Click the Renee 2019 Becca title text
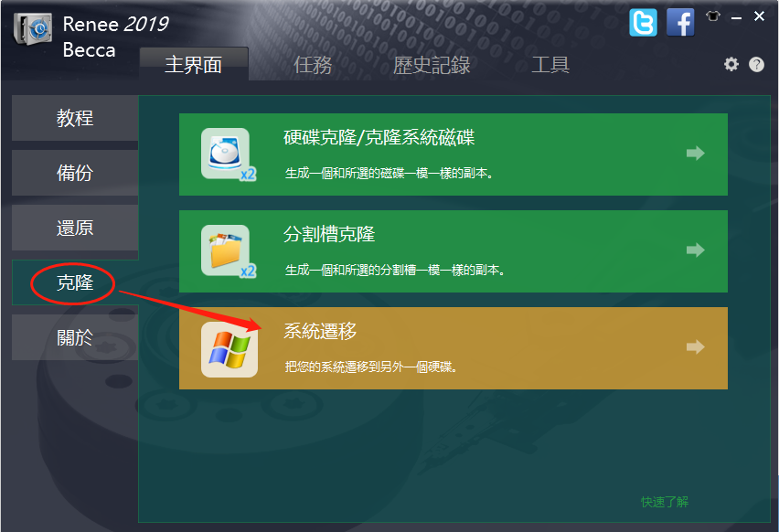Viewport: 779px width, 532px height. [x=115, y=37]
